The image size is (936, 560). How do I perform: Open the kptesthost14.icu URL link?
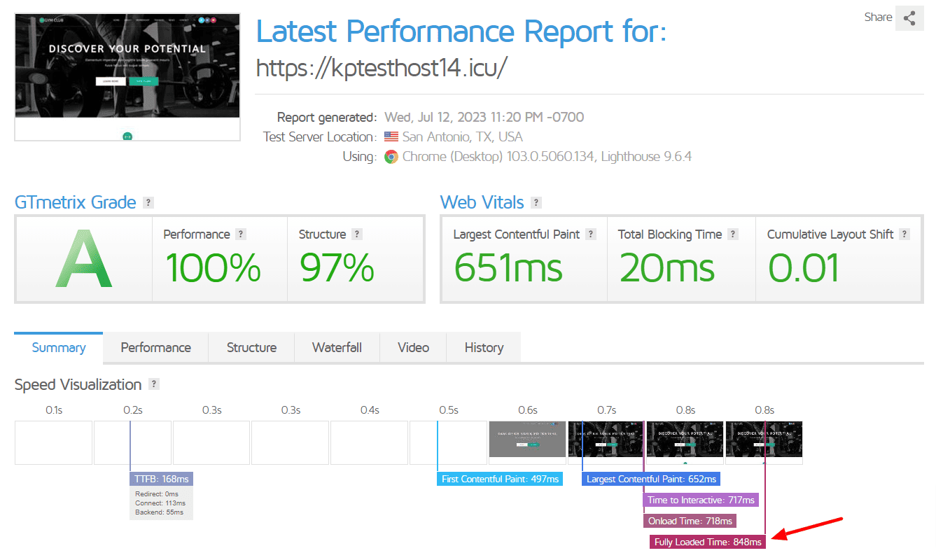(x=382, y=68)
